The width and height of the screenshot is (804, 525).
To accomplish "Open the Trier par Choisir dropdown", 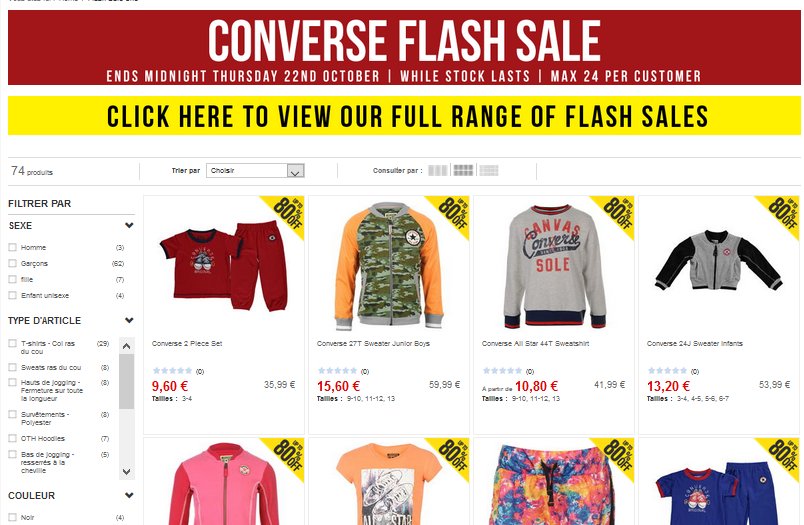I will point(255,171).
